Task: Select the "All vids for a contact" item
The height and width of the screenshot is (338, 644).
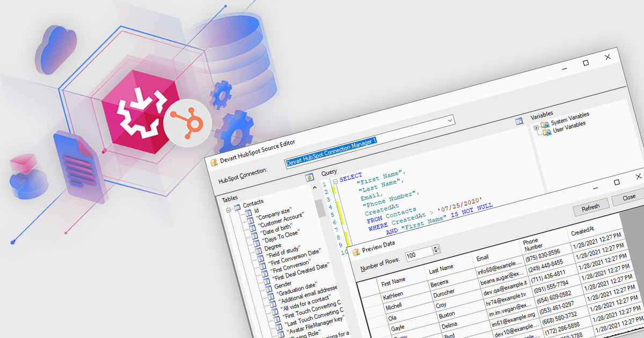Action: [x=306, y=302]
